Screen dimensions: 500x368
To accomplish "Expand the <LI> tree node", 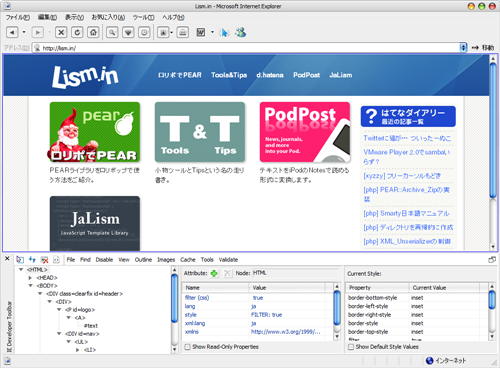I will [x=78, y=350].
